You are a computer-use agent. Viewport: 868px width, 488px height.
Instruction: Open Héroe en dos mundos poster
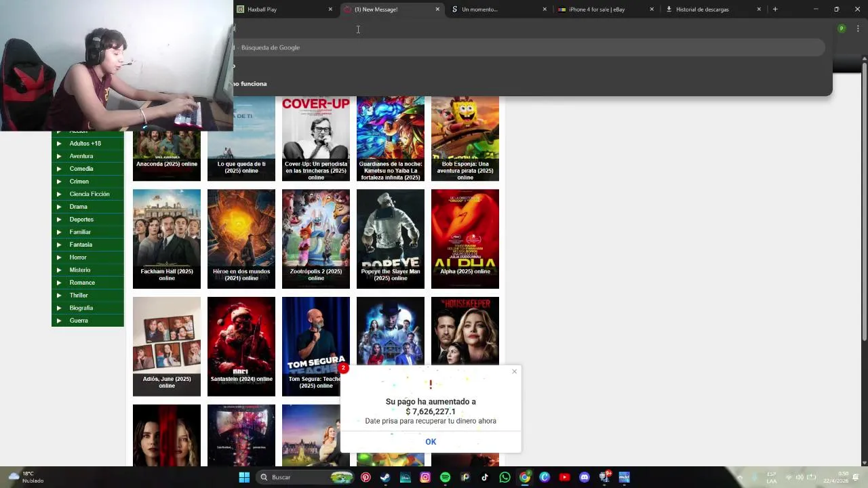tap(241, 239)
